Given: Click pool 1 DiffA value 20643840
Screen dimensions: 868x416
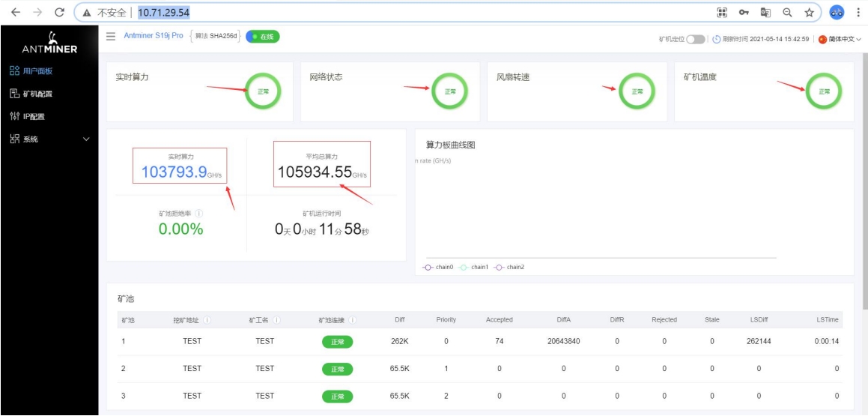Looking at the screenshot, I should 563,341.
